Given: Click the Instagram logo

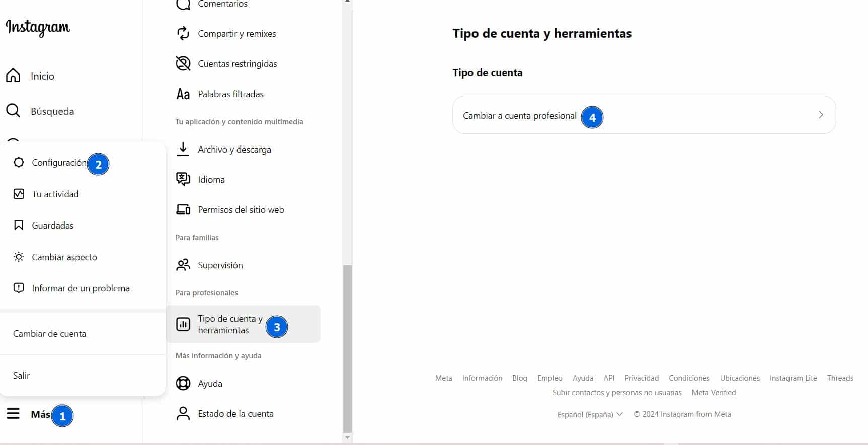Looking at the screenshot, I should 38,28.
